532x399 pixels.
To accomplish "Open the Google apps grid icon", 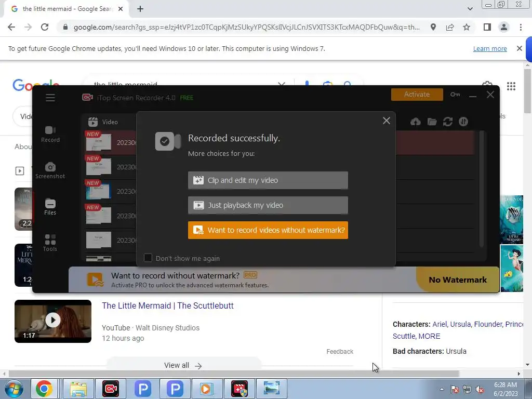I will (511, 86).
